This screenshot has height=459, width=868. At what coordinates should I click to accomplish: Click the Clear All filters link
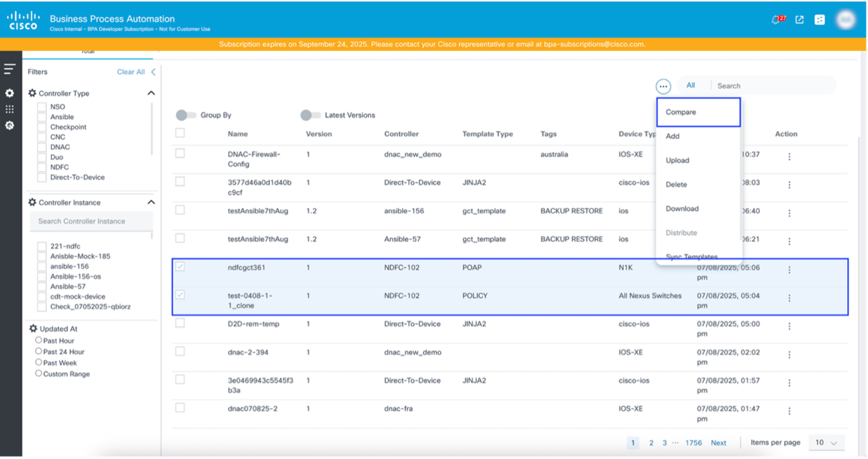(131, 72)
